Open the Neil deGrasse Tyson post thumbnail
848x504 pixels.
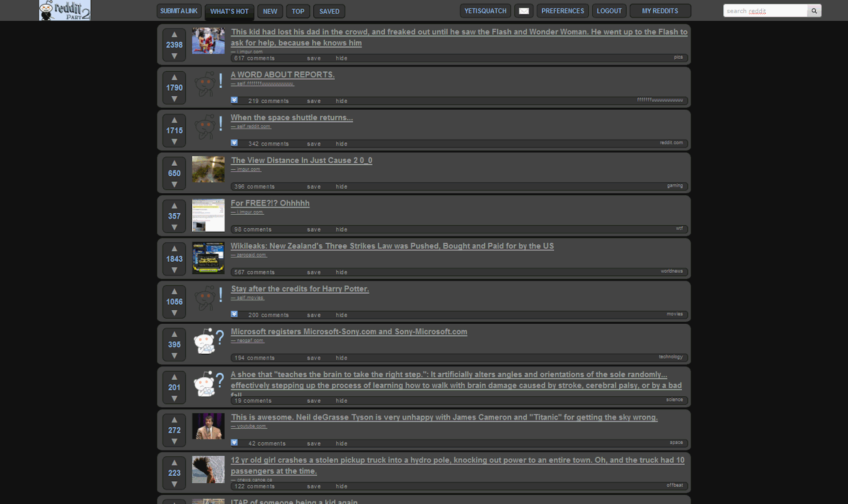208,426
